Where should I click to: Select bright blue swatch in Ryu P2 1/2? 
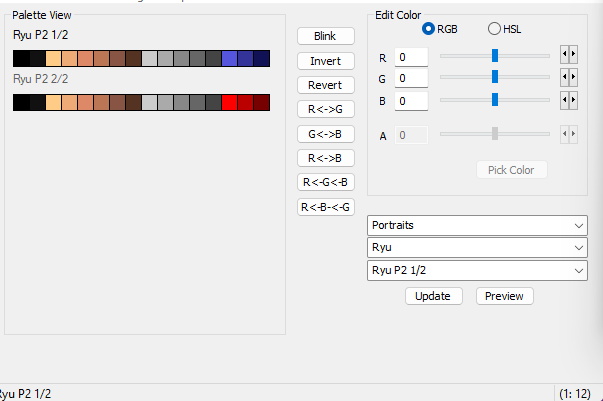230,58
